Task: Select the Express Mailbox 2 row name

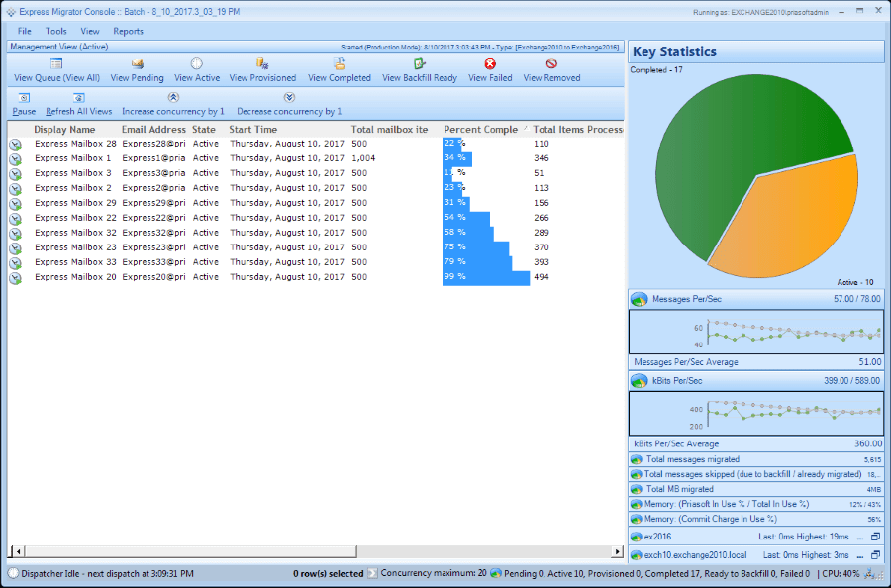Action: point(72,188)
